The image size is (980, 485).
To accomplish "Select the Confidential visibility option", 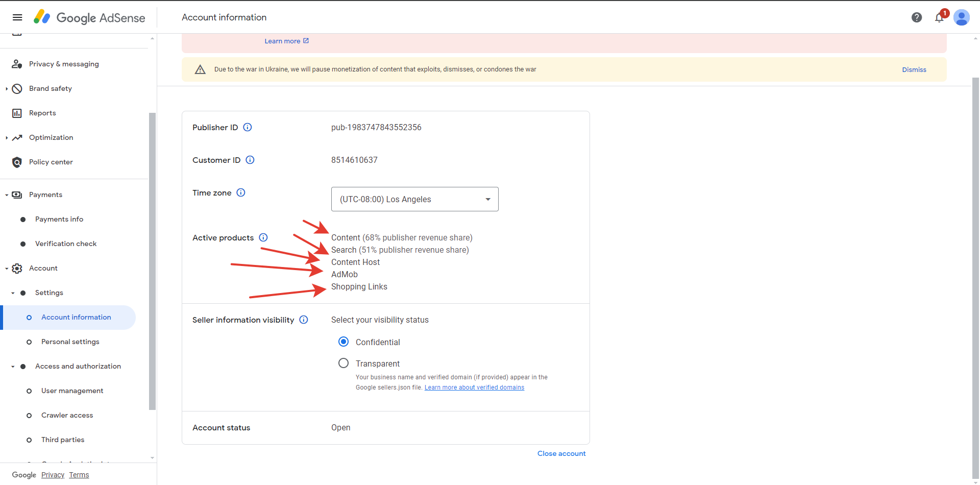I will (344, 342).
